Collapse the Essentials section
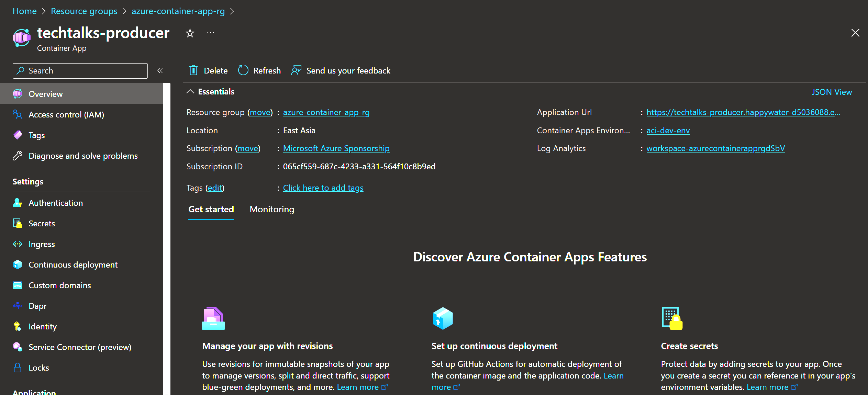The width and height of the screenshot is (868, 395). coord(190,91)
